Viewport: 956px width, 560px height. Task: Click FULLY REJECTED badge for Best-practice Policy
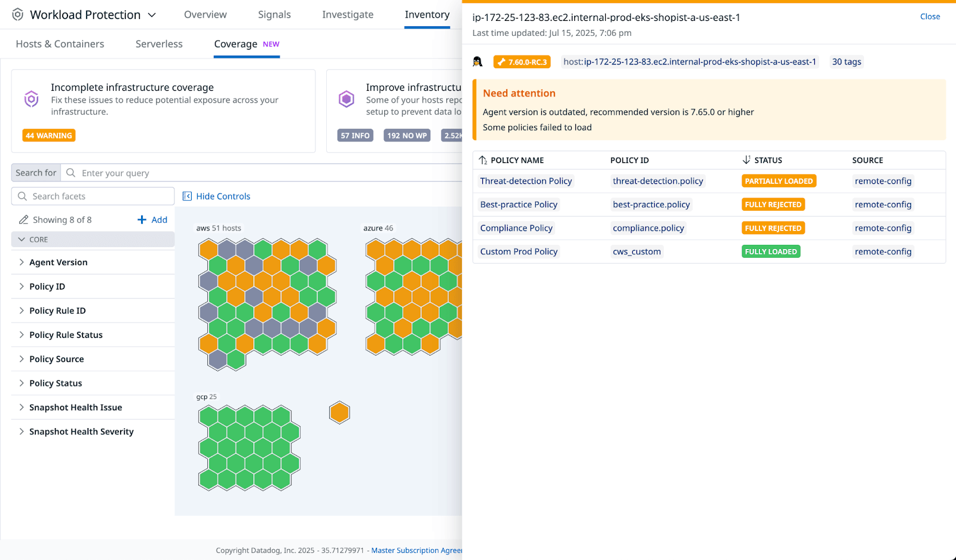coord(773,204)
